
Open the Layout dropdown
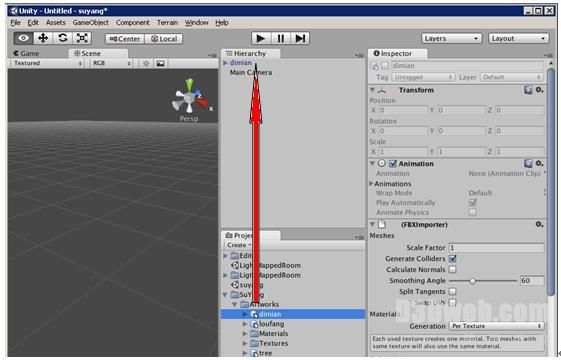tap(518, 38)
